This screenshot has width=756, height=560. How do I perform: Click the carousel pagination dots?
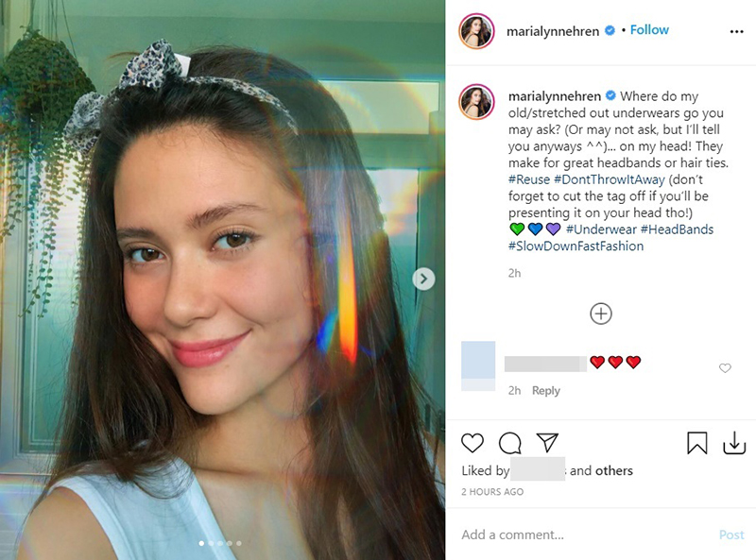pos(219,544)
